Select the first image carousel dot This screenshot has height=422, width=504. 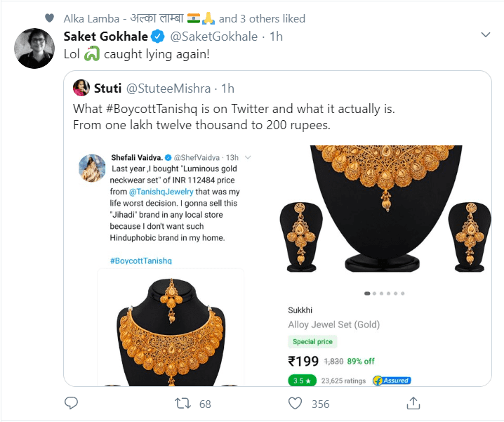coord(367,294)
